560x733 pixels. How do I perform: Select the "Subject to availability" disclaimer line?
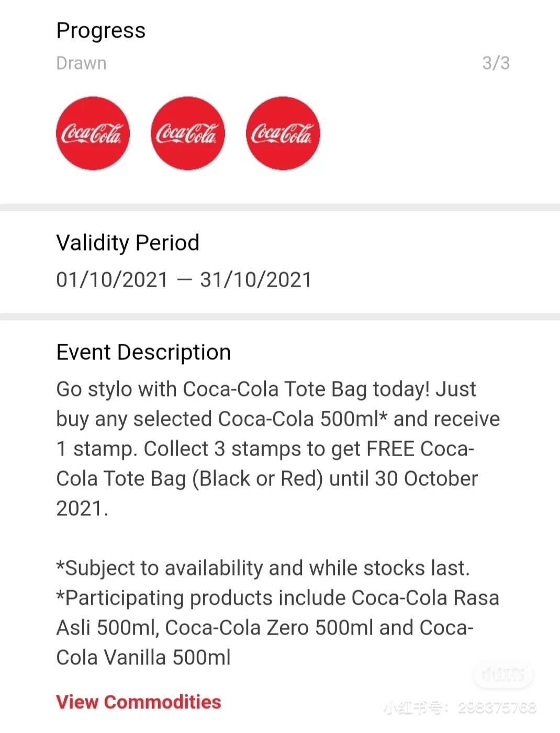point(263,568)
